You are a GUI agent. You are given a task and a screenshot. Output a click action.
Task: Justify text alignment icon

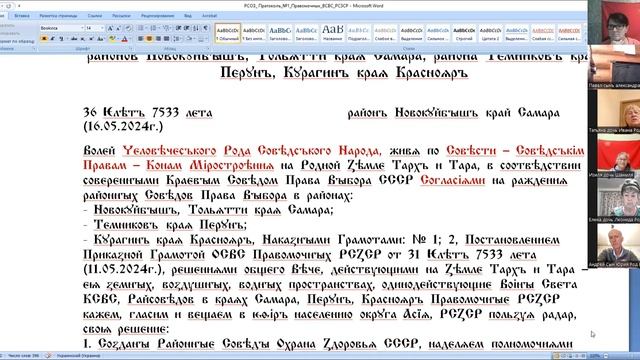pos(166,39)
